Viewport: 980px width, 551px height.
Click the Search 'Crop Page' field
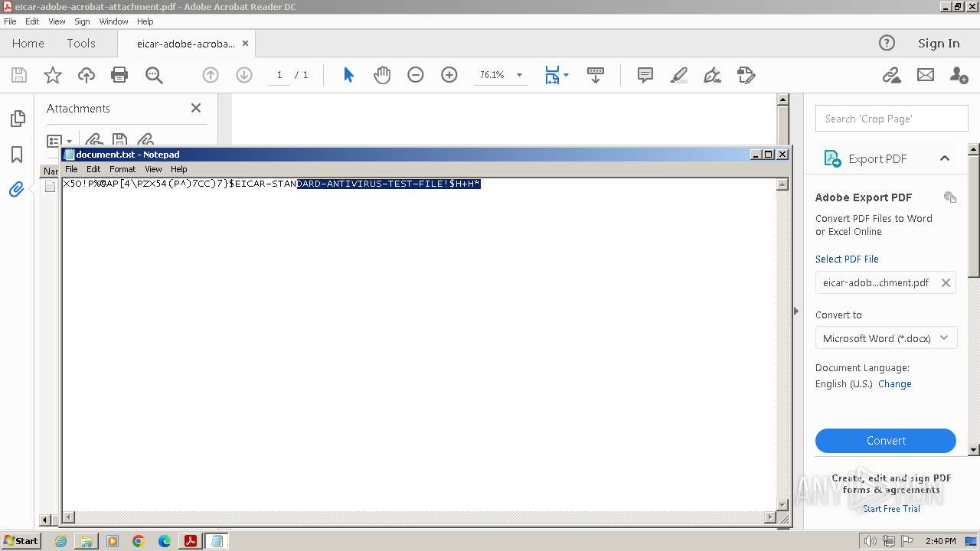[892, 119]
